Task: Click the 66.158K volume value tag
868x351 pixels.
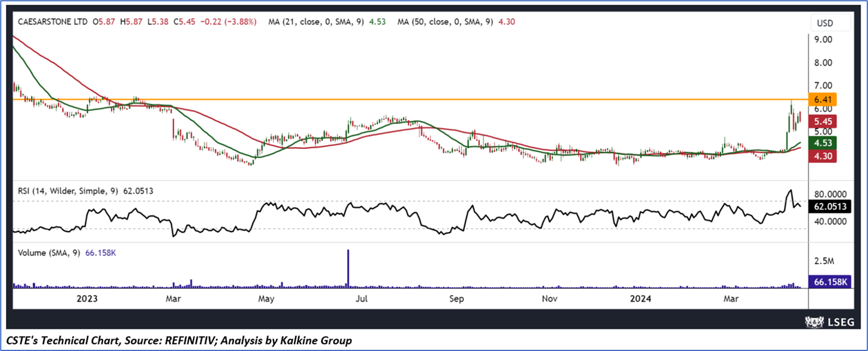Action: (x=830, y=281)
